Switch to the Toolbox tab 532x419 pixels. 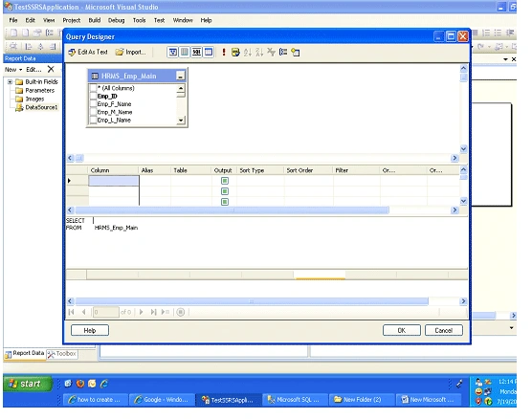pyautogui.click(x=62, y=354)
